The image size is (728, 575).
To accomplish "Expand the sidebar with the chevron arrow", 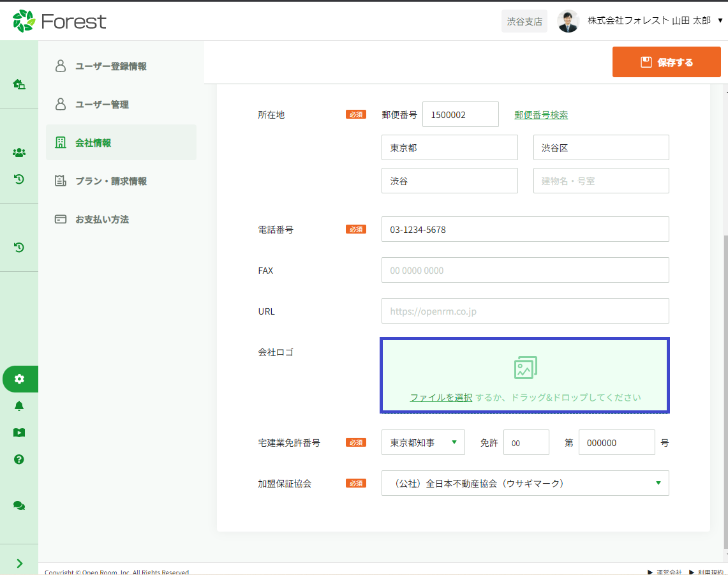I will [x=19, y=563].
